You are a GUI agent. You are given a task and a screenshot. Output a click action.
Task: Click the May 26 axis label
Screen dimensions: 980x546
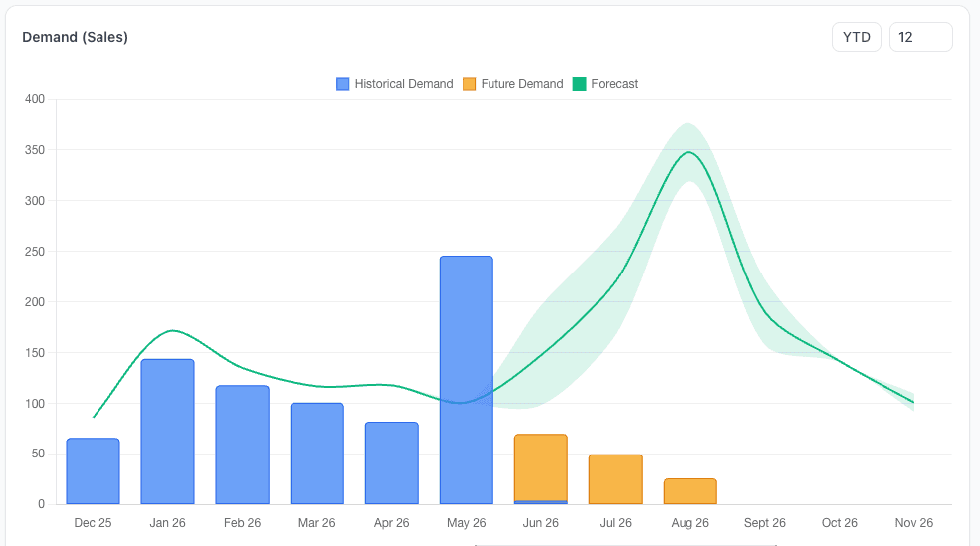467,523
